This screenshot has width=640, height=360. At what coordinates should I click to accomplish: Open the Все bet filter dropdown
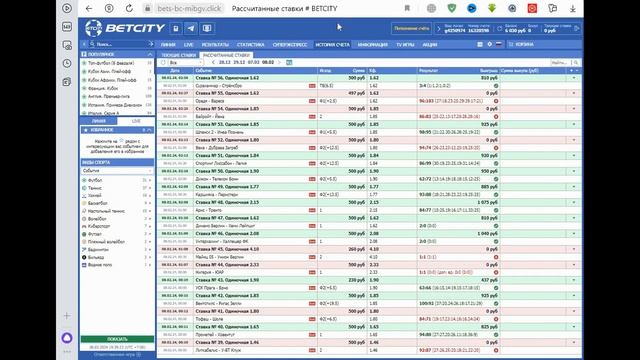(x=186, y=62)
